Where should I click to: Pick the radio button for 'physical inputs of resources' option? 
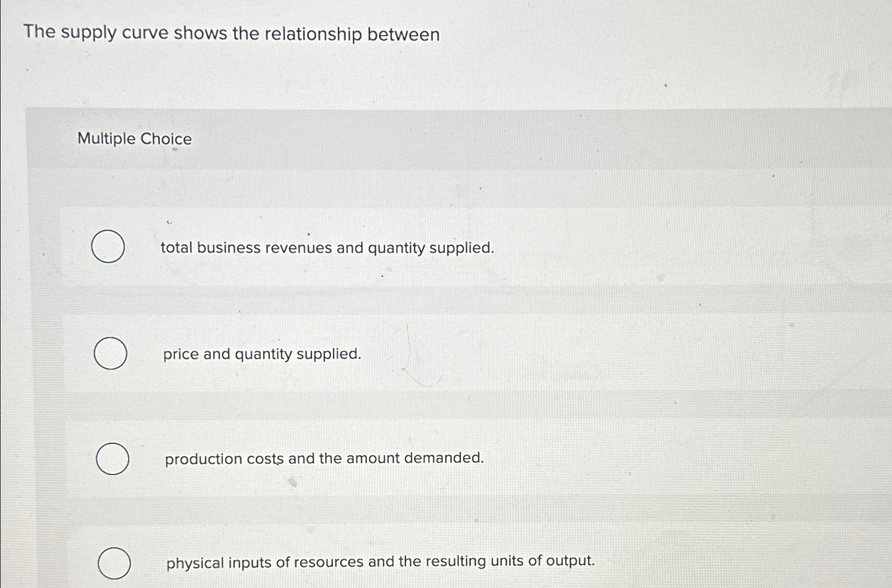(114, 562)
